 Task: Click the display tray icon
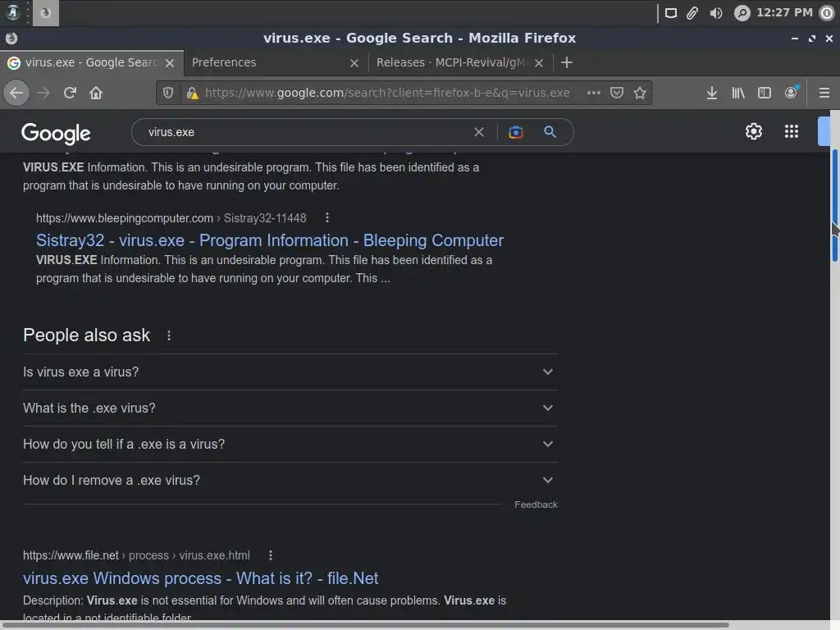[671, 13]
